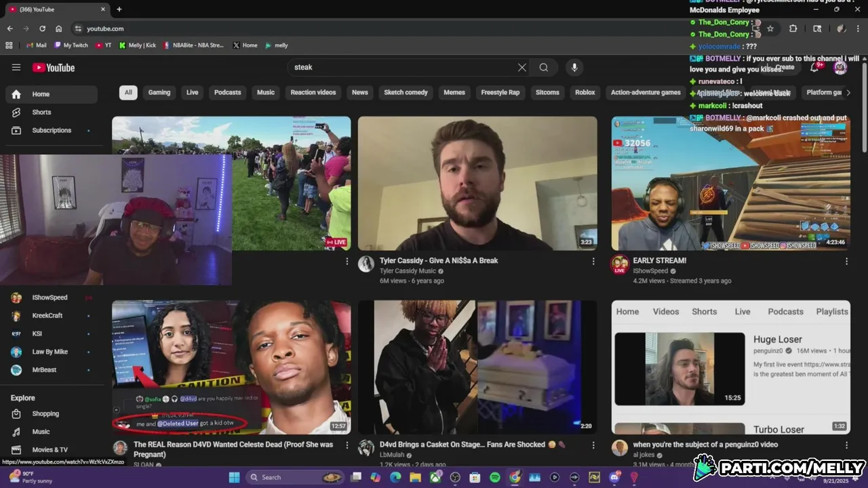Select the All filter chip

tap(128, 92)
